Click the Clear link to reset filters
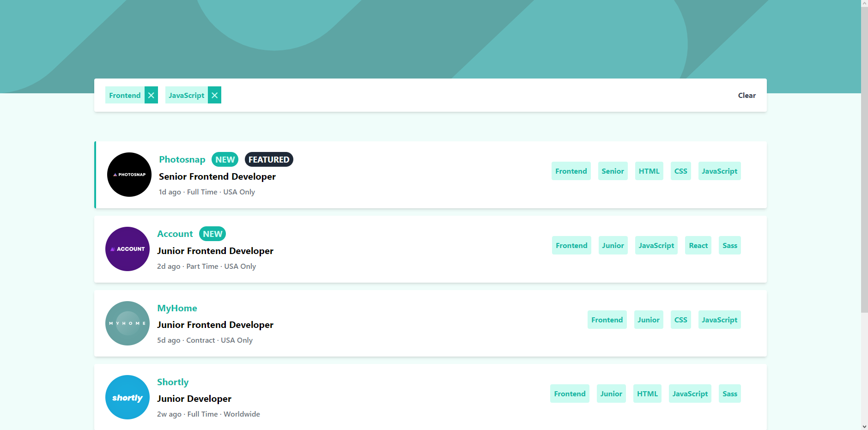This screenshot has width=868, height=430. (747, 95)
